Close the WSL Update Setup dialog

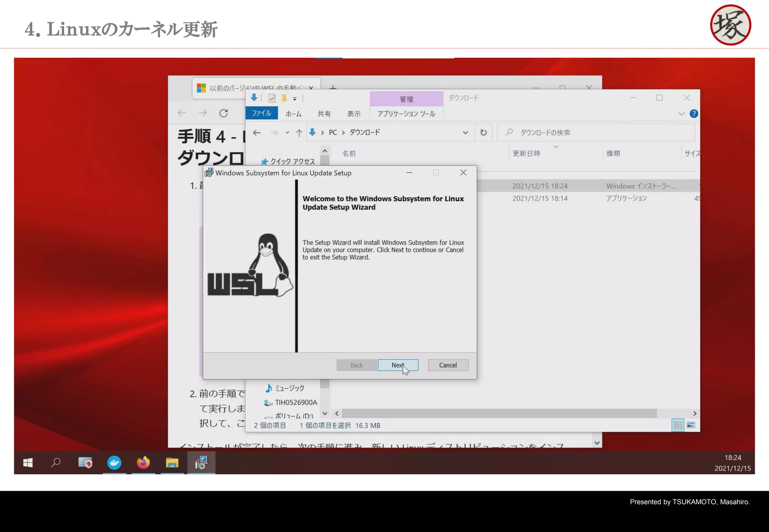pyautogui.click(x=463, y=173)
